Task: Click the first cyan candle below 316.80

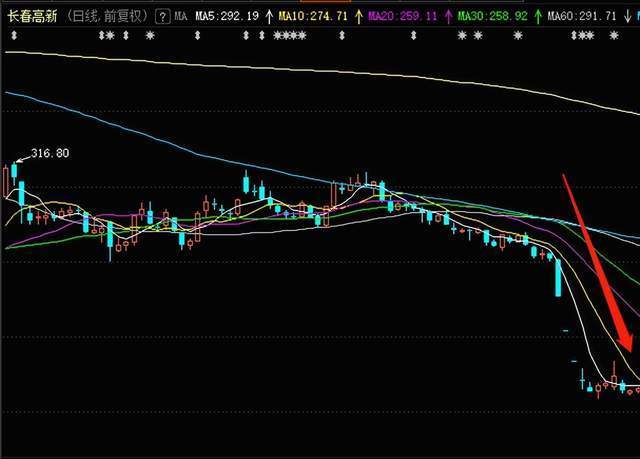Action: pyautogui.click(x=14, y=170)
